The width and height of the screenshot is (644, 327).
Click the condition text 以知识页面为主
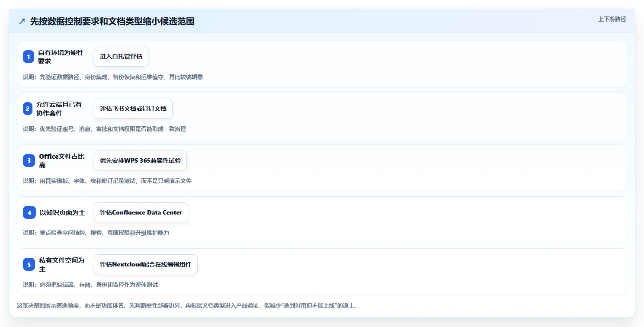[62, 212]
